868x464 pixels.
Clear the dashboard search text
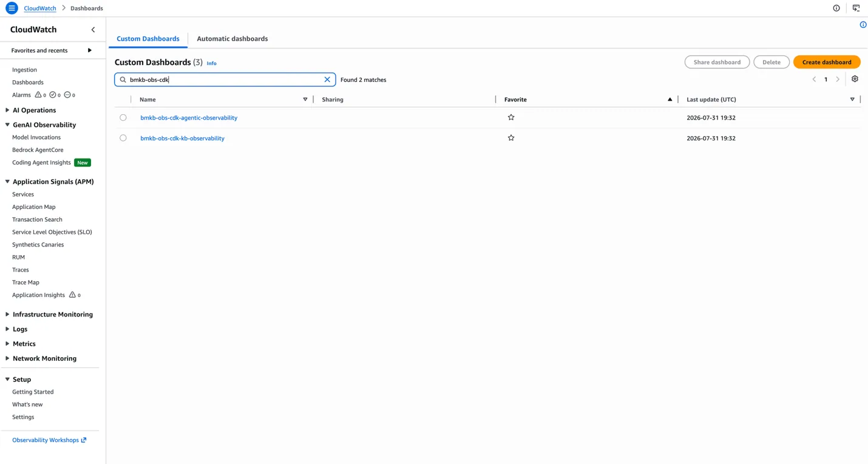pyautogui.click(x=327, y=80)
